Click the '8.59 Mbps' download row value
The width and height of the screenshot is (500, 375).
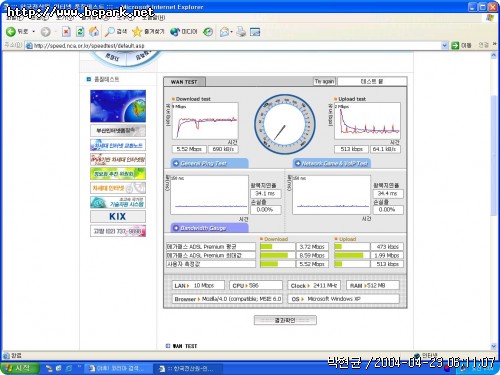312,255
